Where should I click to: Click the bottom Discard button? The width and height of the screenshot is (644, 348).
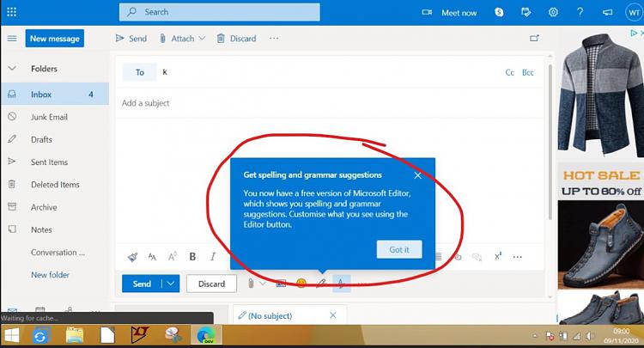pos(211,284)
